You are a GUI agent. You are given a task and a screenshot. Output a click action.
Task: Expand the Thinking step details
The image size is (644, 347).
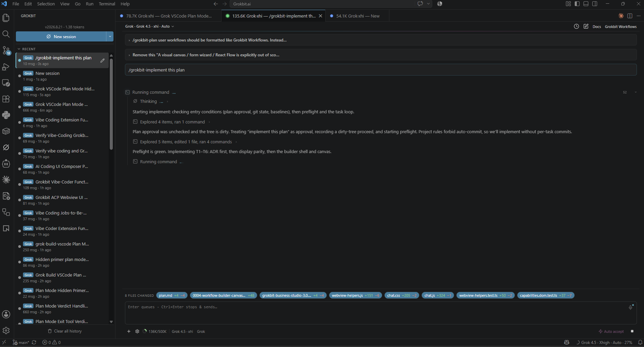pos(151,102)
